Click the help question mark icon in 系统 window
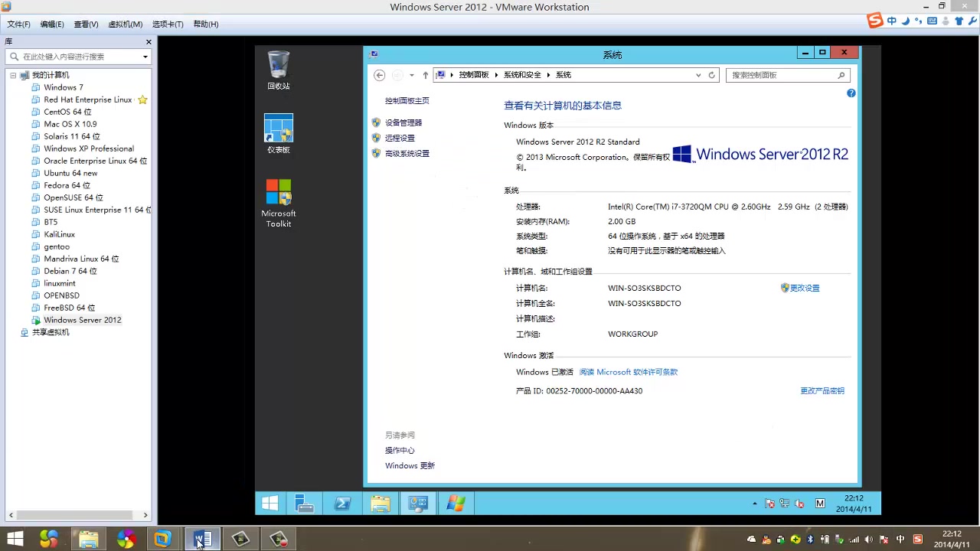 (x=851, y=93)
